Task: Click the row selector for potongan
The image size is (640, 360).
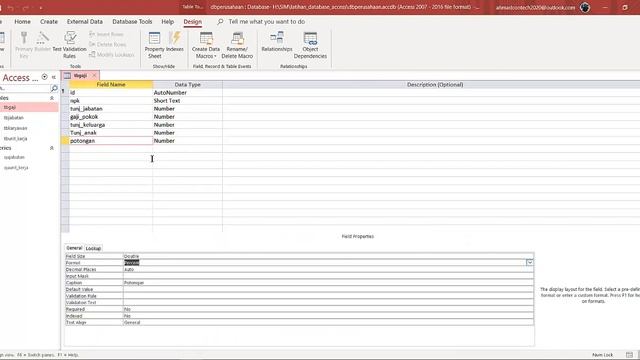Action: (65, 140)
